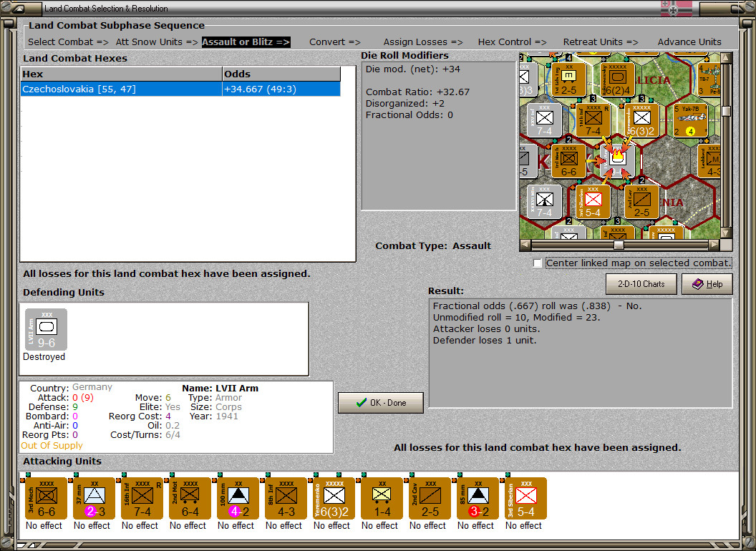Click the map scroll up arrow
This screenshot has height=551, width=756.
(x=726, y=59)
